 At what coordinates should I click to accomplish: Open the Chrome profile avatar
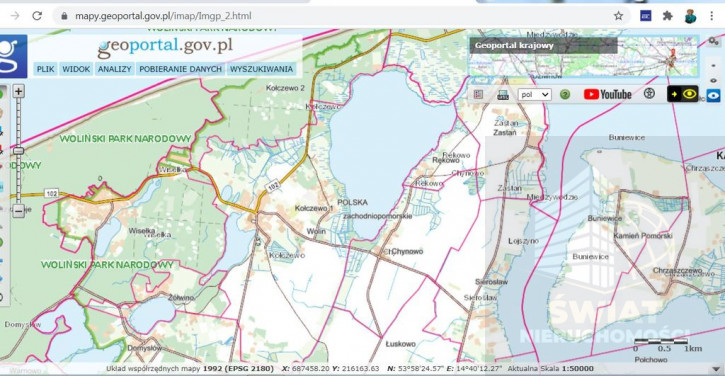690,16
